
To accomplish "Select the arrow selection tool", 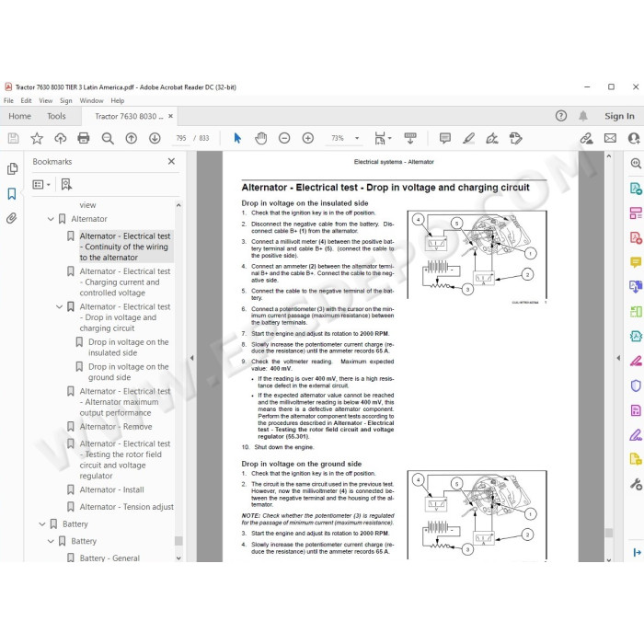I will click(x=237, y=138).
